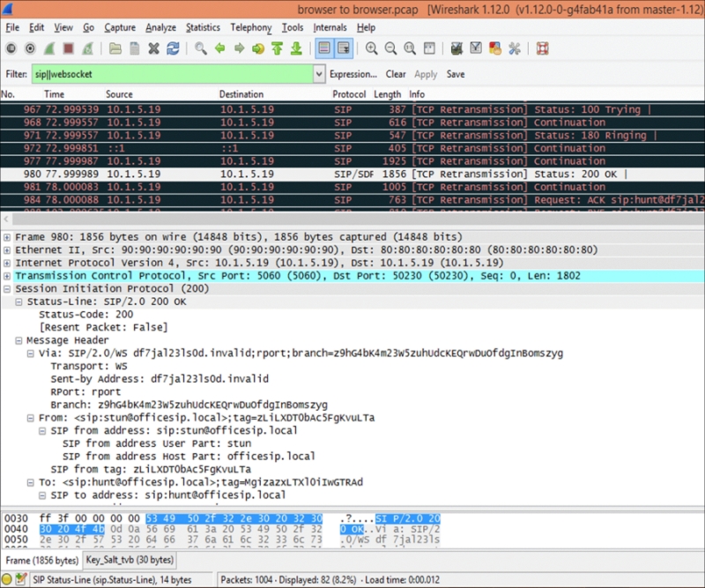Viewport: 705px width, 588px height.
Task: Open the display filter dropdown arrow
Action: [319, 75]
